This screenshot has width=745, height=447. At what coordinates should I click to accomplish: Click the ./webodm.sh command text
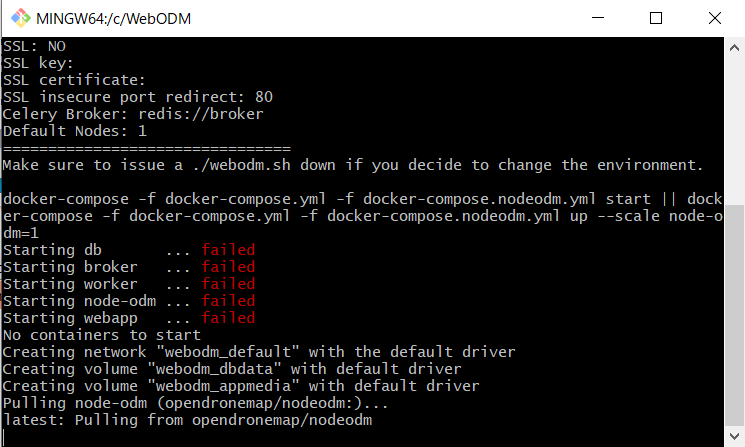tap(242, 165)
